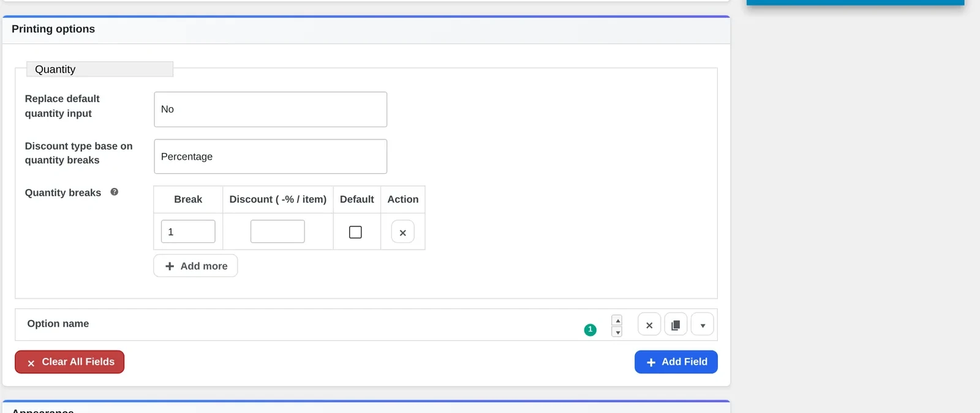Image resolution: width=980 pixels, height=413 pixels.
Task: Expand the Option name field settings arrow
Action: (x=703, y=324)
